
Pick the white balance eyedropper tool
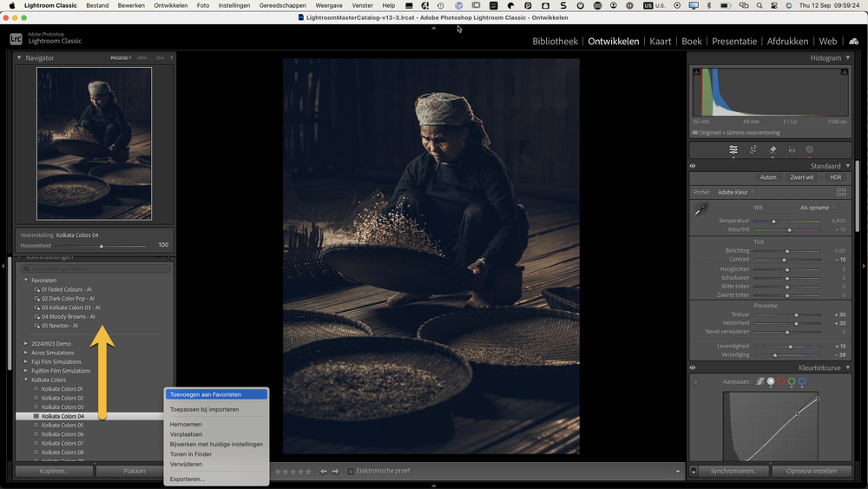[700, 209]
